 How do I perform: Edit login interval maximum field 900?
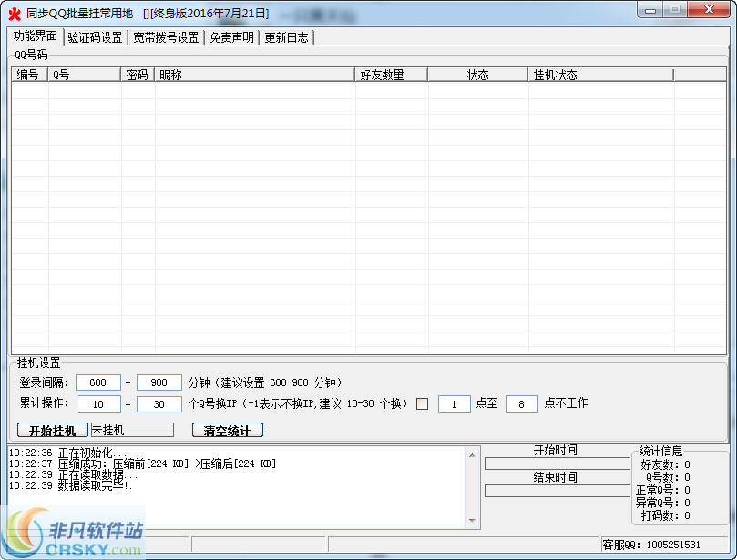[x=159, y=382]
